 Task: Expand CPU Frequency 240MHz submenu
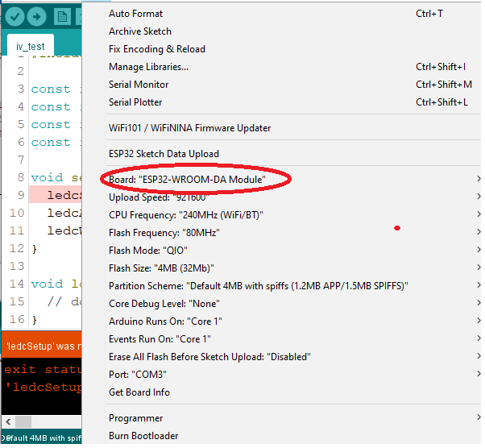pyautogui.click(x=186, y=215)
